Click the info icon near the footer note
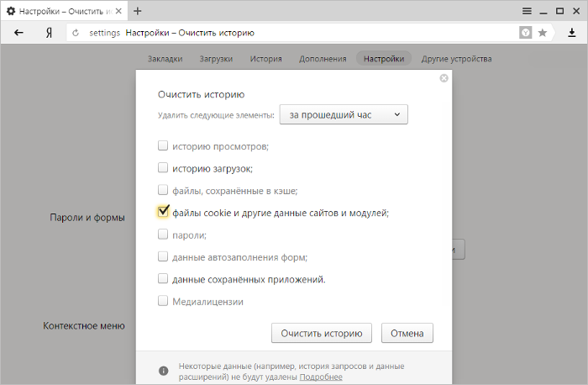588x385 pixels. pyautogui.click(x=163, y=371)
